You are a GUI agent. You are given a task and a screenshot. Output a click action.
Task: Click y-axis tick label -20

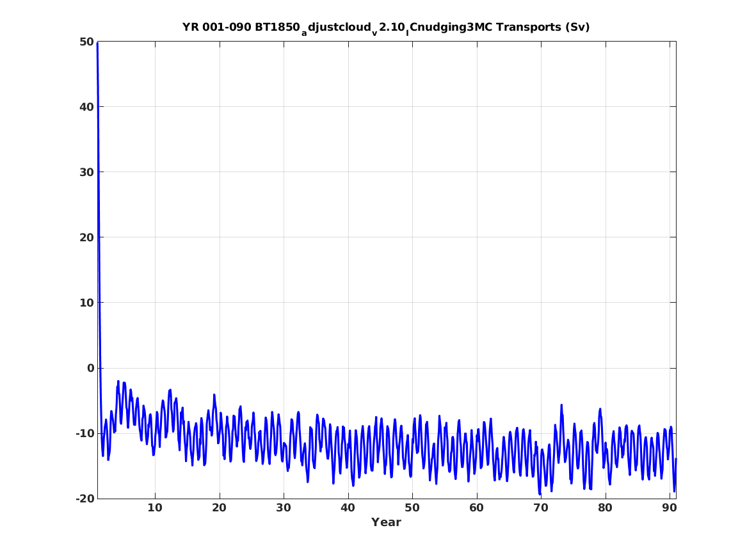(84, 499)
